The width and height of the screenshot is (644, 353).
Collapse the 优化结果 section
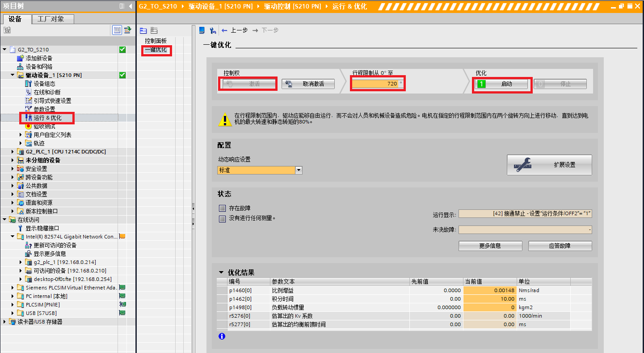coord(221,272)
